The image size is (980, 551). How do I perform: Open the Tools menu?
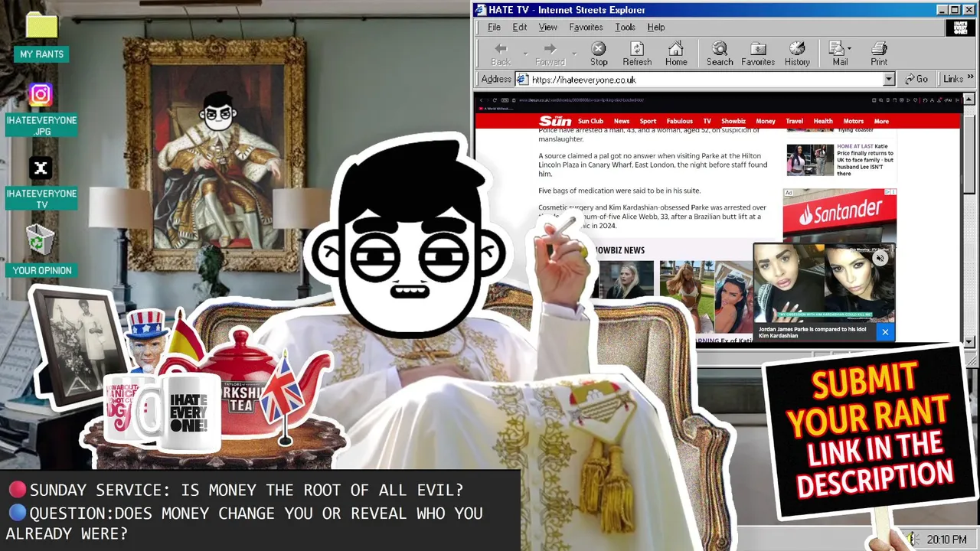(625, 27)
